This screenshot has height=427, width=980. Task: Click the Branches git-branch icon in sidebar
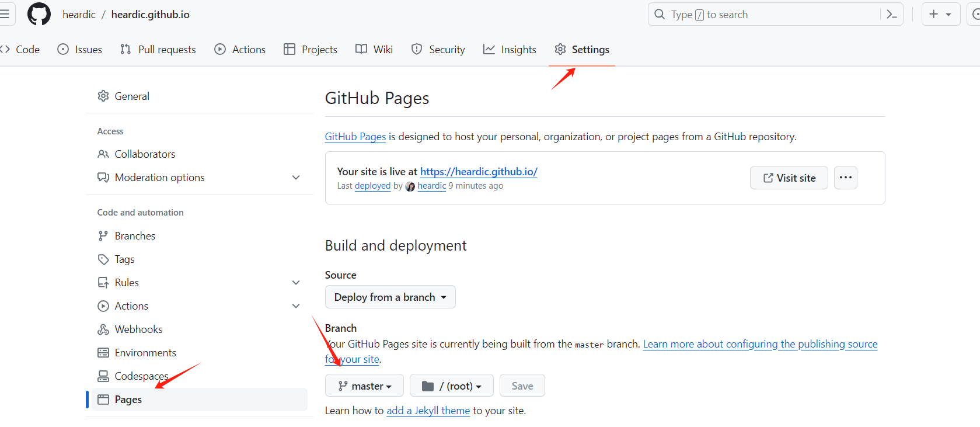(x=103, y=236)
